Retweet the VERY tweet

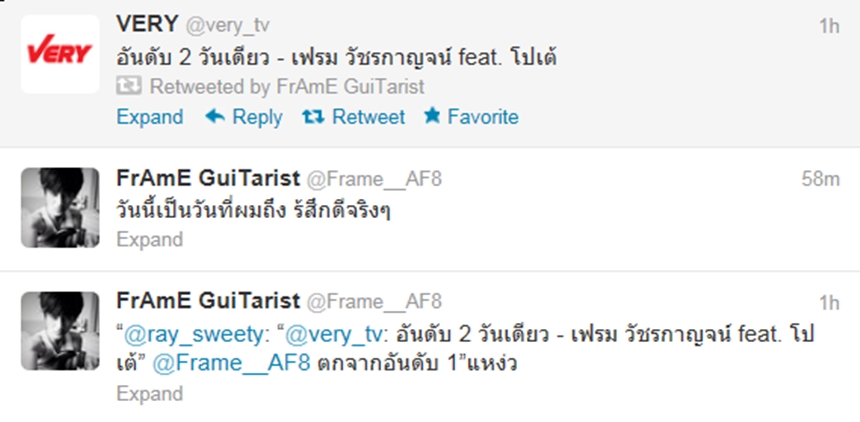(368, 117)
